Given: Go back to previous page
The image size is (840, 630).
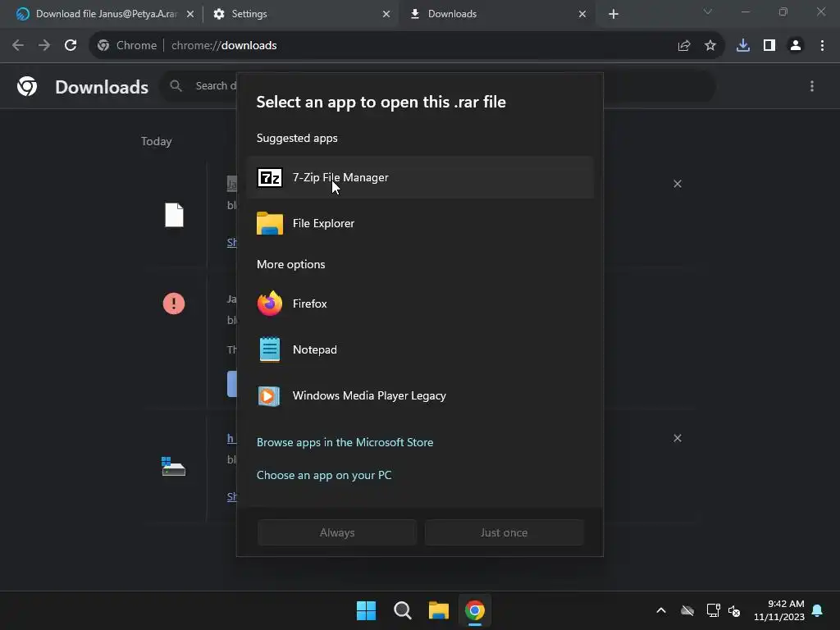Looking at the screenshot, I should pos(18,46).
